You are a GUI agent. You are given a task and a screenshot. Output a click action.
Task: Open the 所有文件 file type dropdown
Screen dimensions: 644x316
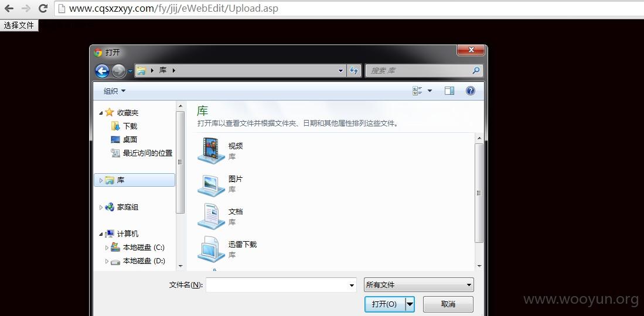pyautogui.click(x=418, y=285)
